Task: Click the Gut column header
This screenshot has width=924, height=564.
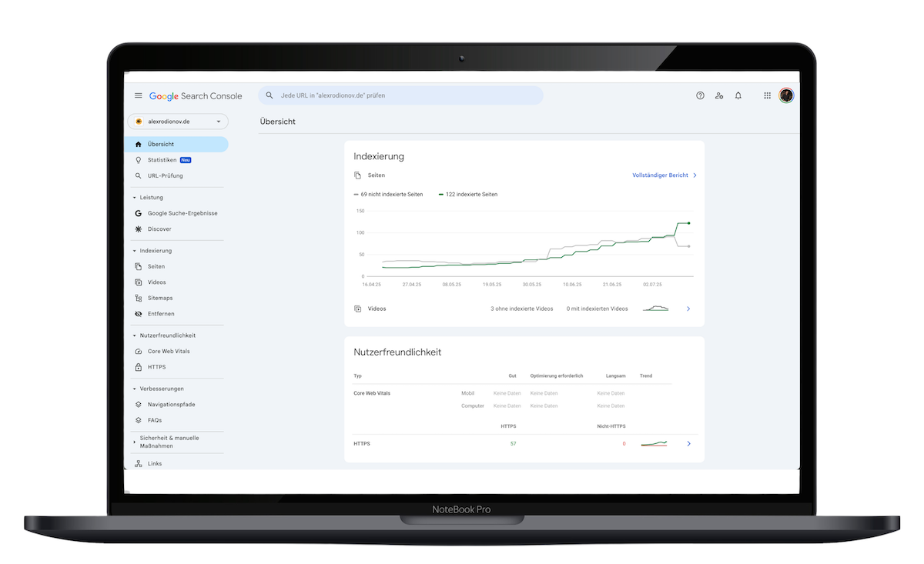Action: (x=512, y=376)
